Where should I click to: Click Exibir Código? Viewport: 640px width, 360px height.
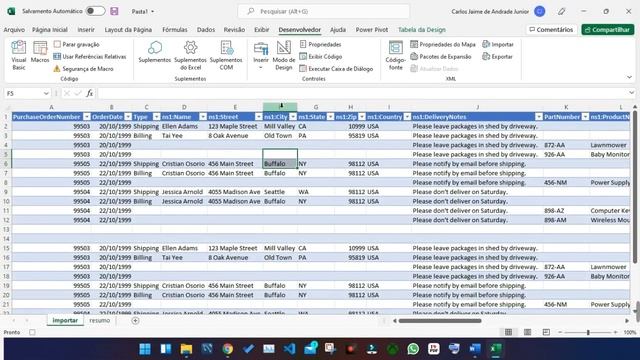click(321, 56)
